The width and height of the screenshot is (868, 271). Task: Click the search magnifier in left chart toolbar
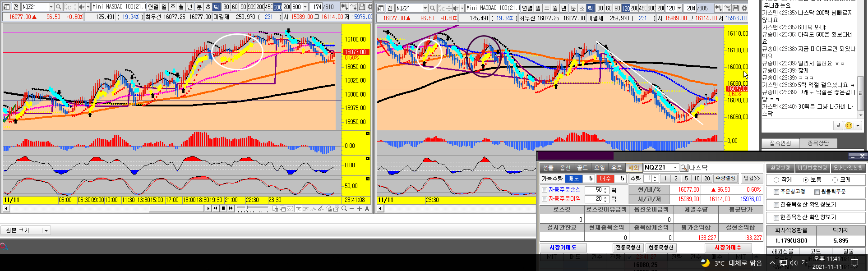[x=58, y=7]
